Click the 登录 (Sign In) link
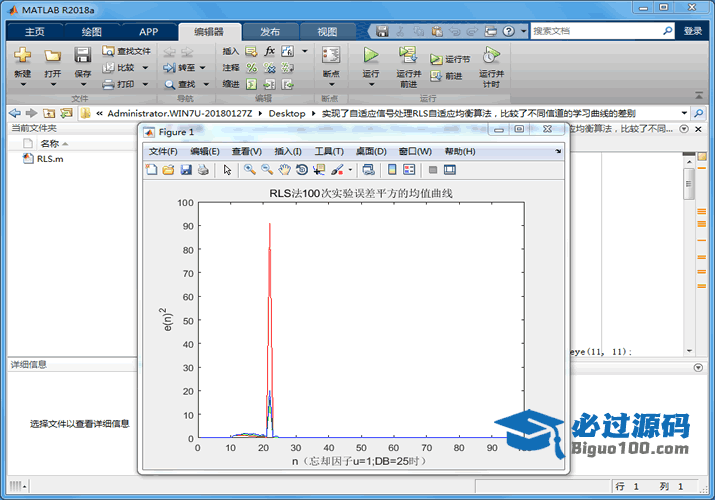The height and width of the screenshot is (500, 715). [x=693, y=31]
